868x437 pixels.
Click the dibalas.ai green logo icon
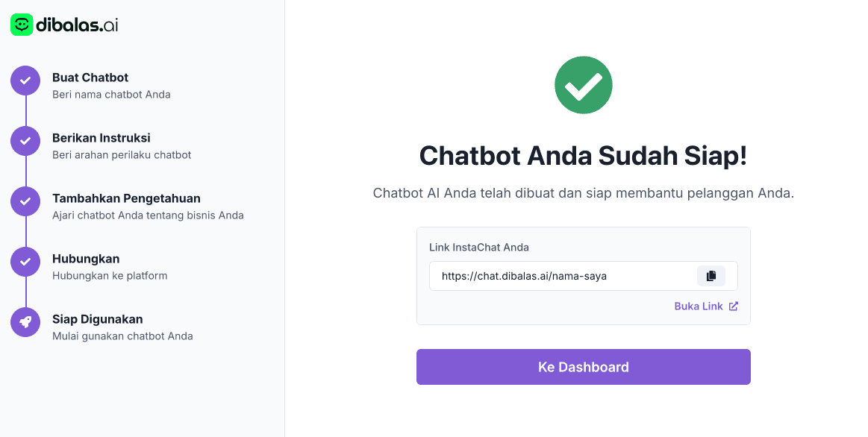[21, 25]
